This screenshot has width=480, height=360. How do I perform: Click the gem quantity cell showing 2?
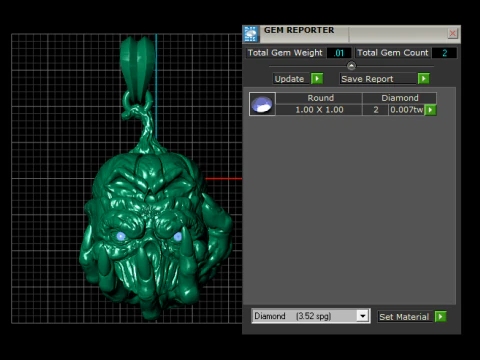(x=376, y=110)
